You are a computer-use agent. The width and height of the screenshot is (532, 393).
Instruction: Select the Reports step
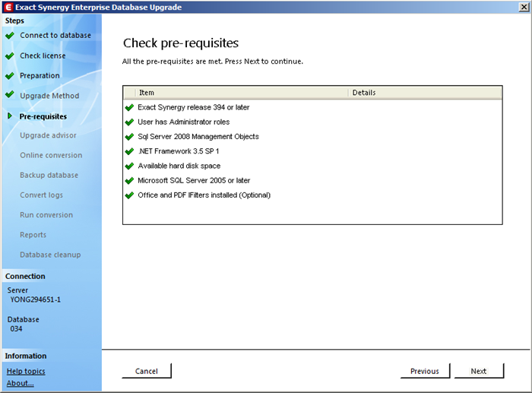tap(33, 235)
